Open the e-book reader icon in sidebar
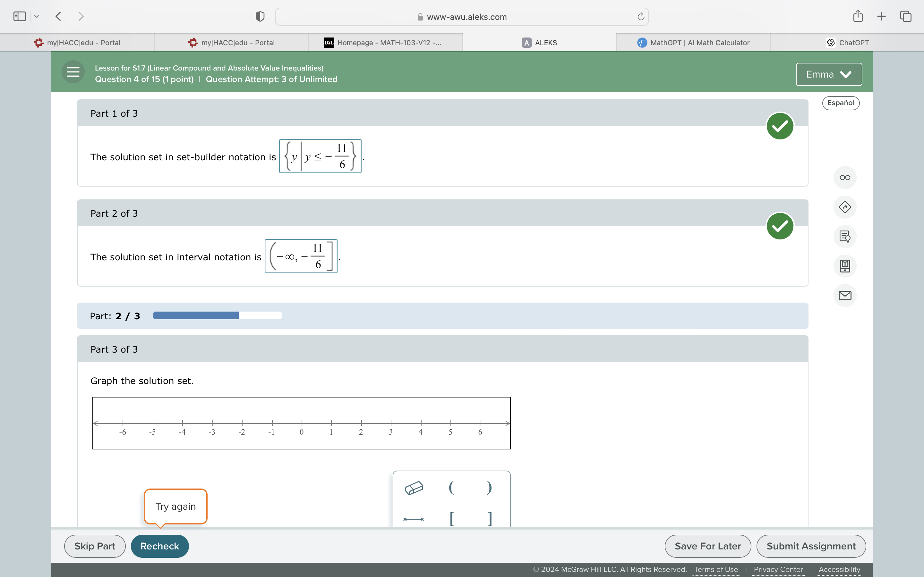924x577 pixels. click(x=845, y=266)
